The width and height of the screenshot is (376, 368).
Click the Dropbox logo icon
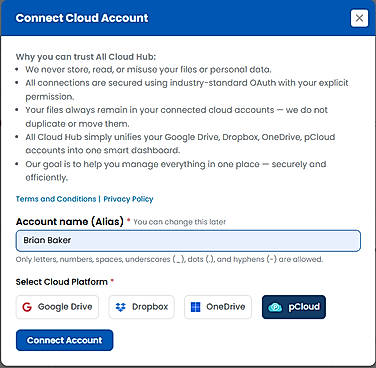tap(120, 307)
